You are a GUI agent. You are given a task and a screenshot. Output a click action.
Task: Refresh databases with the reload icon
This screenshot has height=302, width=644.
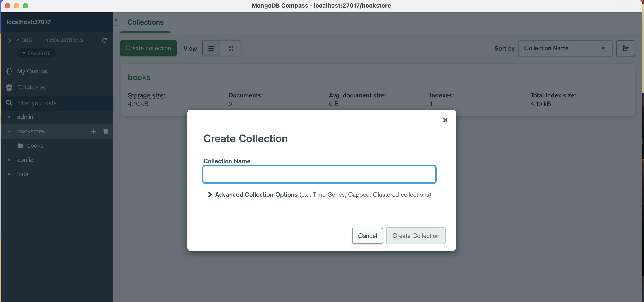tap(105, 40)
